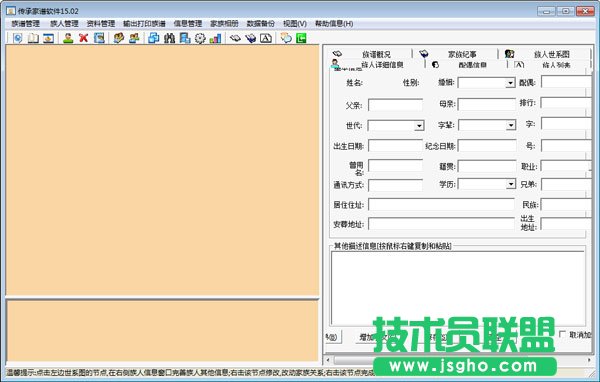Viewport: 600px width, 382px height.
Task: Toggle the 取消加 checkbox
Action: pyautogui.click(x=562, y=334)
